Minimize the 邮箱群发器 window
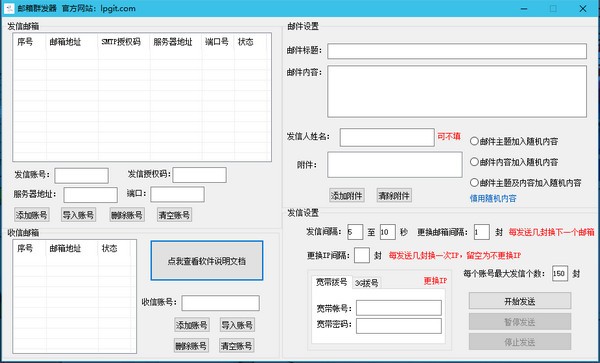Image resolution: width=600 pixels, height=363 pixels. [x=524, y=8]
